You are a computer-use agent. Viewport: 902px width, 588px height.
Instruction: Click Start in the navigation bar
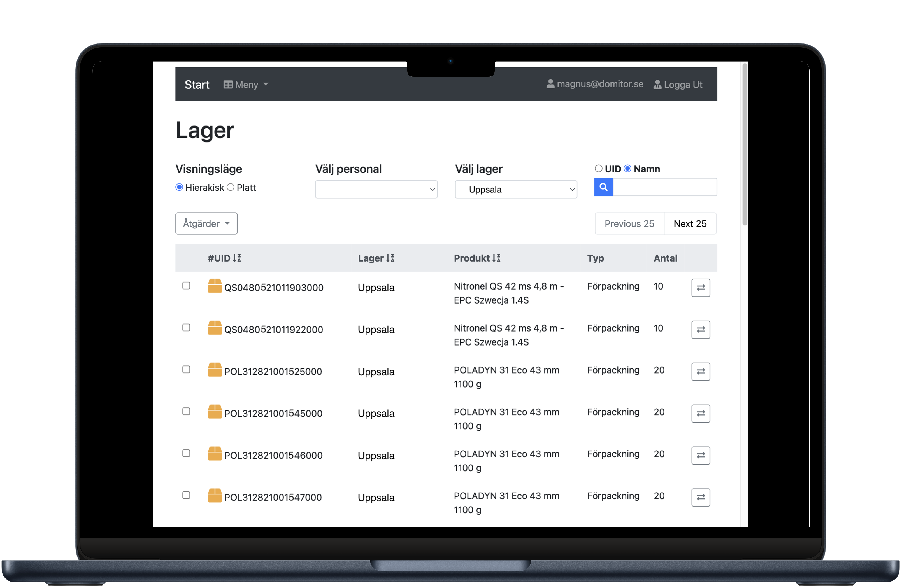[x=197, y=85]
